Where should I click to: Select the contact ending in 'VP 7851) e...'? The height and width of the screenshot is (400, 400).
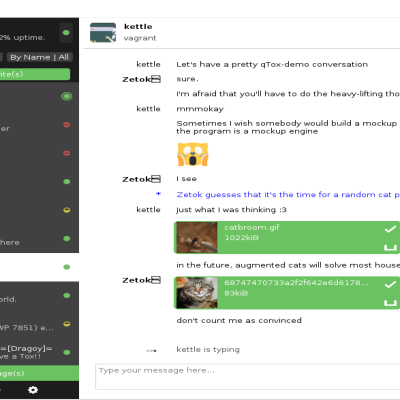[x=39, y=324]
